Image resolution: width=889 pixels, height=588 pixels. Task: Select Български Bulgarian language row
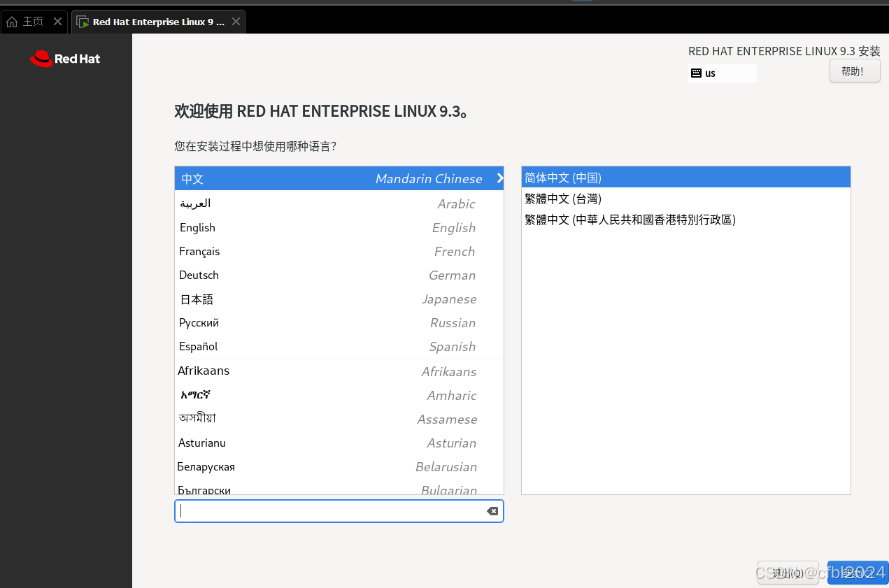coord(339,487)
